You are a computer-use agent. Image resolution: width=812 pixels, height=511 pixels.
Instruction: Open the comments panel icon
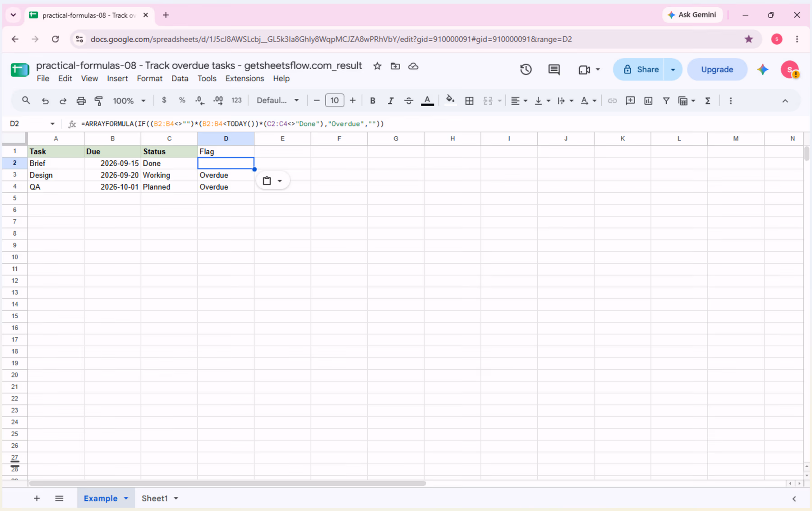(554, 70)
